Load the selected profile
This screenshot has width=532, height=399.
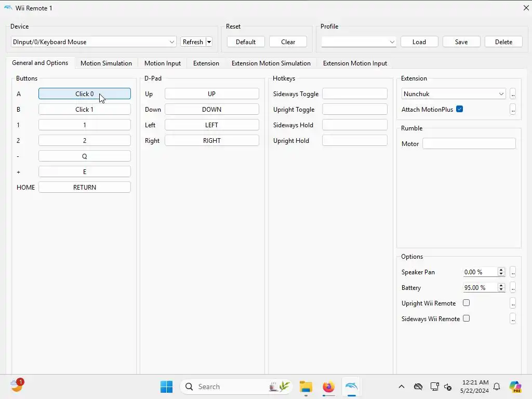click(x=419, y=42)
